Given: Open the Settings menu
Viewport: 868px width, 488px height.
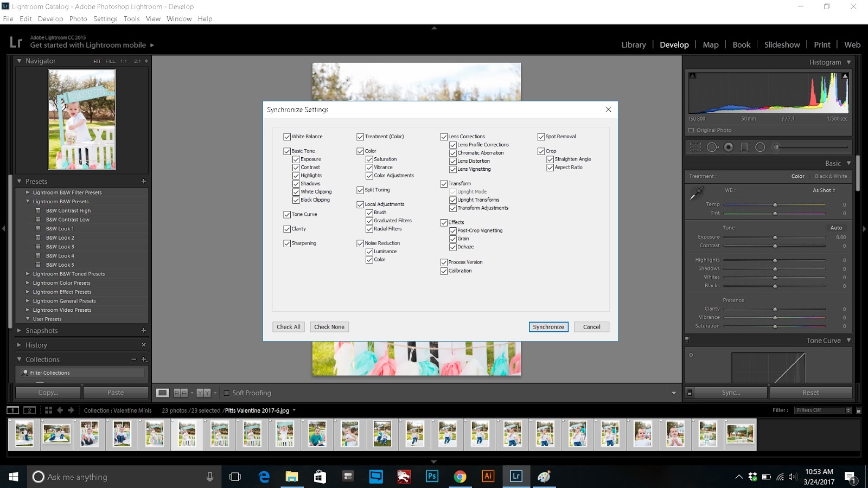Looking at the screenshot, I should [105, 18].
